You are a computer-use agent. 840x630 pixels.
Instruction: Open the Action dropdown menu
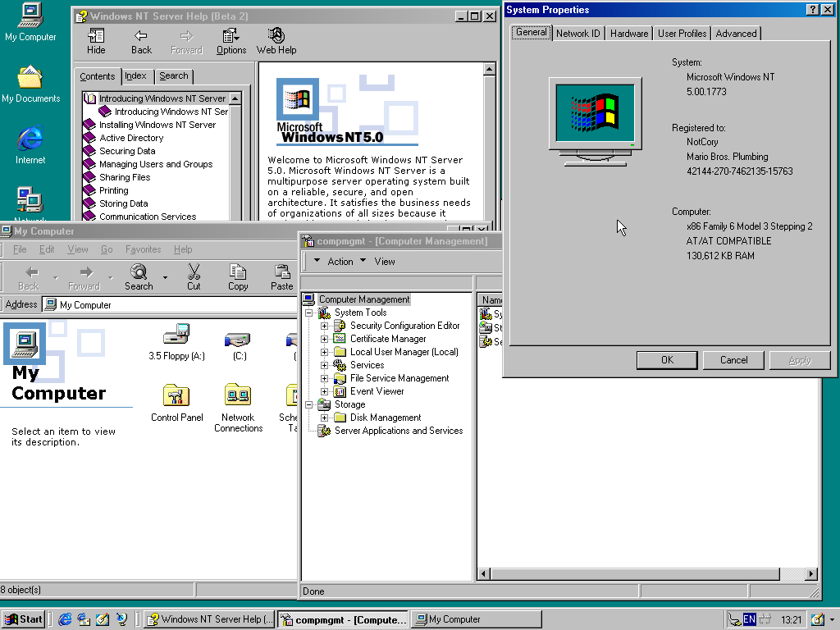pyautogui.click(x=340, y=262)
